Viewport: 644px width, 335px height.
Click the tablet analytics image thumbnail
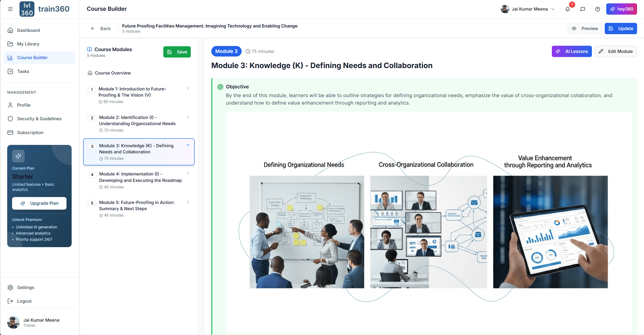550,232
